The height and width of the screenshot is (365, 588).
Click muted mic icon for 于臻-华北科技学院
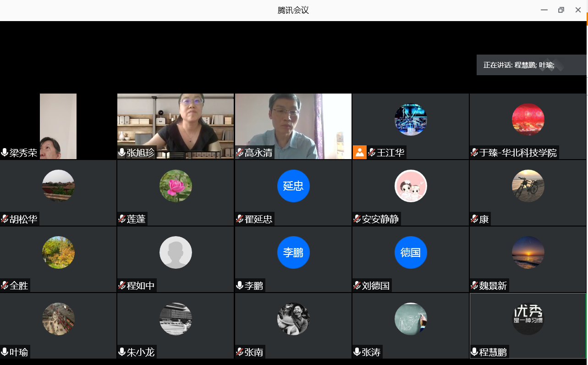(474, 153)
